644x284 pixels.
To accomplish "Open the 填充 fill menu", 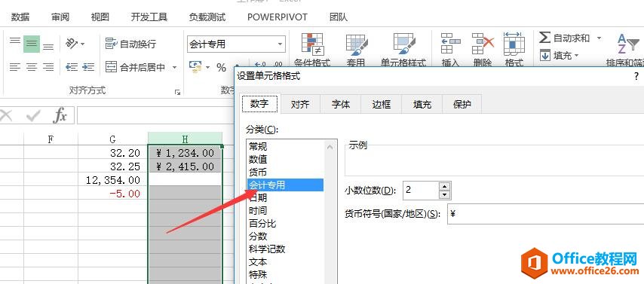I will tap(559, 56).
